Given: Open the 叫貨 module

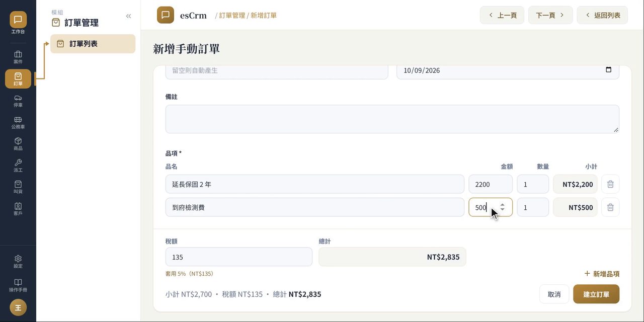Looking at the screenshot, I should (x=18, y=187).
